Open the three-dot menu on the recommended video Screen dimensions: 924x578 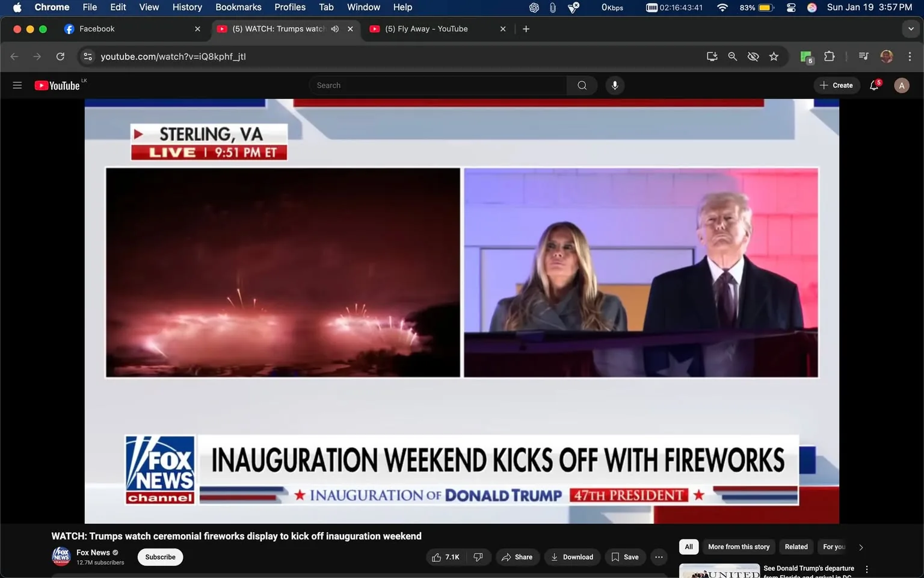coord(866,568)
